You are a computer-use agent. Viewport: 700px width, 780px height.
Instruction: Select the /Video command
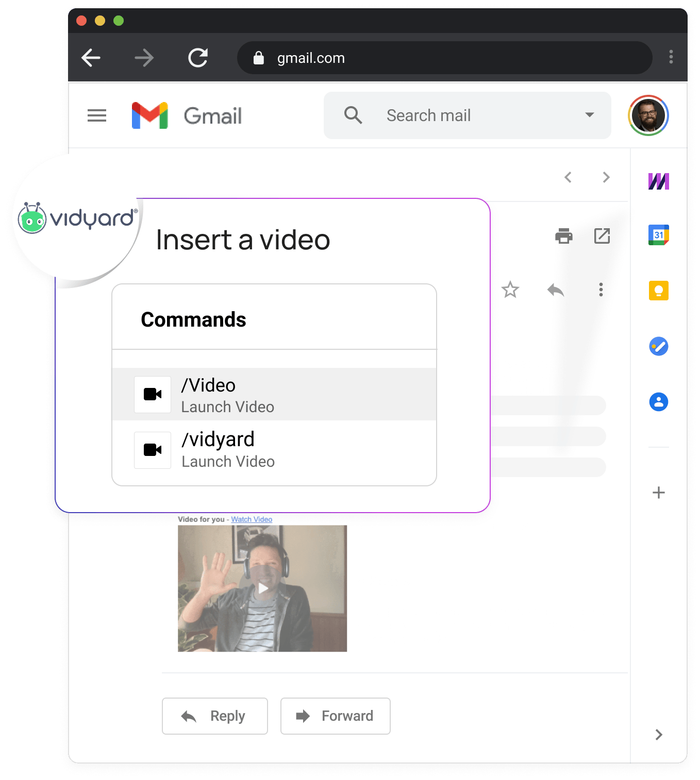tap(274, 394)
